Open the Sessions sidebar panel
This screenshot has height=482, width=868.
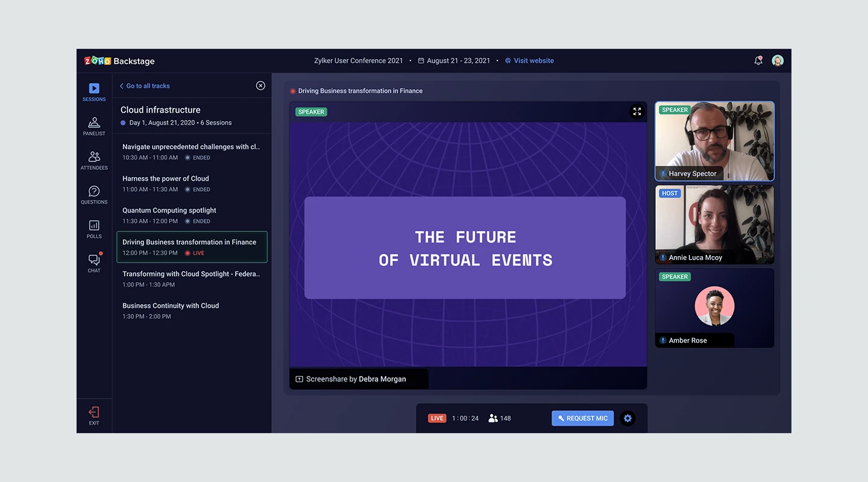click(x=94, y=92)
